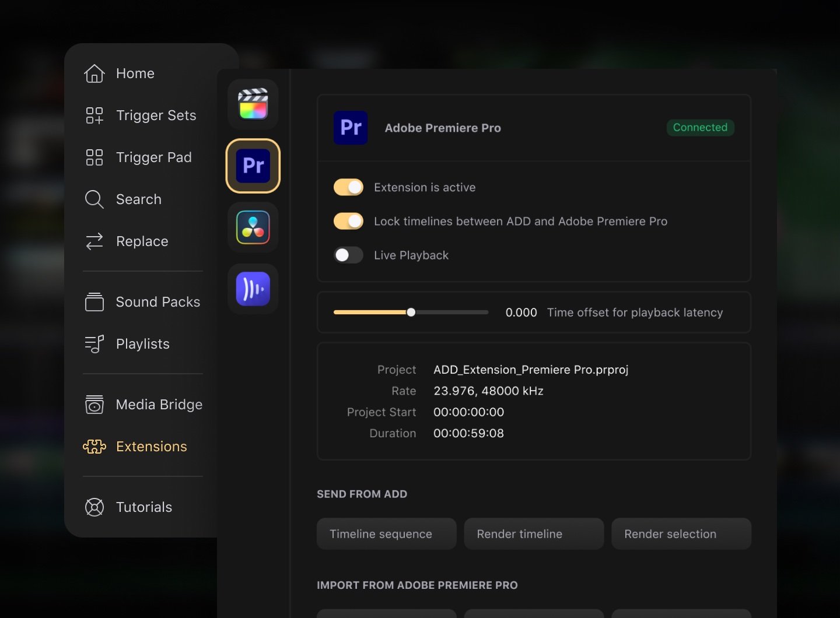Turn off Lock timelines toggle
The image size is (840, 618).
348,221
